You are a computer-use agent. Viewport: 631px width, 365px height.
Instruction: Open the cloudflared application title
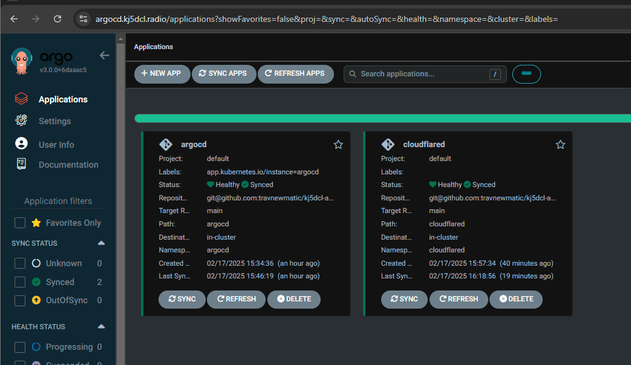pos(424,144)
